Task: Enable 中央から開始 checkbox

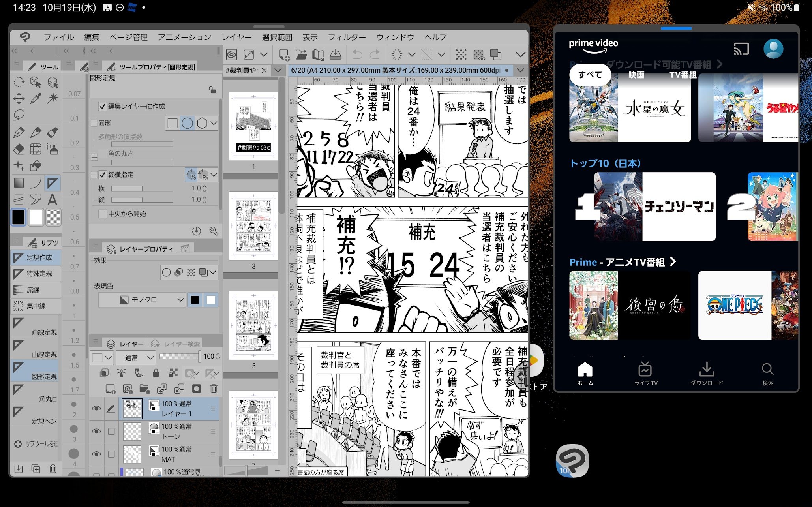Action: (x=102, y=214)
